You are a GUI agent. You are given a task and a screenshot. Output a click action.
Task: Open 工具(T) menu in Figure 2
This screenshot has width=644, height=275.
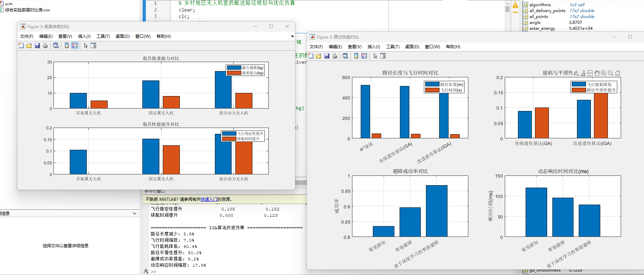[393, 46]
